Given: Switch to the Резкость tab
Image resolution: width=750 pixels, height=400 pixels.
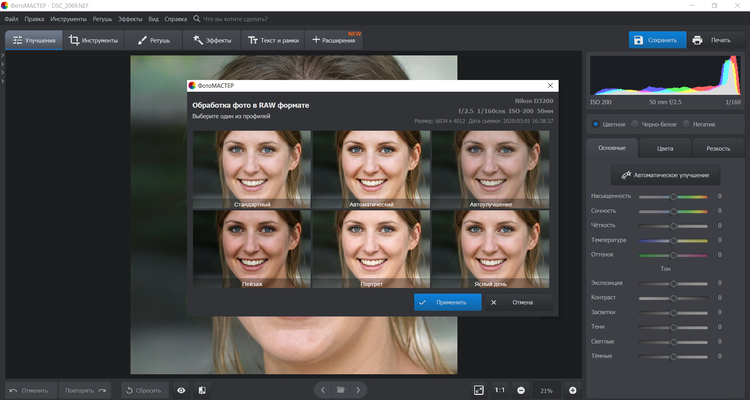Looking at the screenshot, I should (x=718, y=148).
